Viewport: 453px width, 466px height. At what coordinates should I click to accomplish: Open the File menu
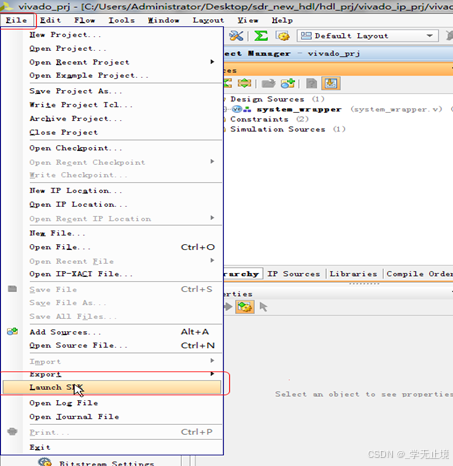pyautogui.click(x=16, y=20)
